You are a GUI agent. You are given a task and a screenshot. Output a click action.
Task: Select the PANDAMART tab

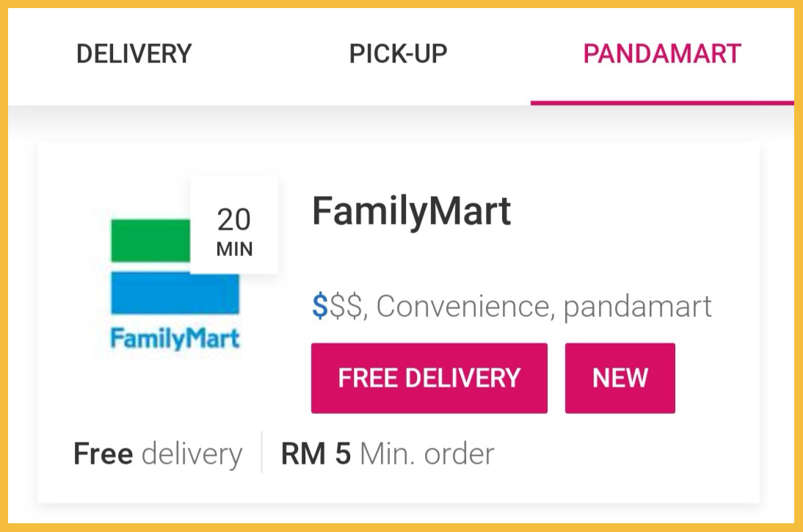coord(662,54)
